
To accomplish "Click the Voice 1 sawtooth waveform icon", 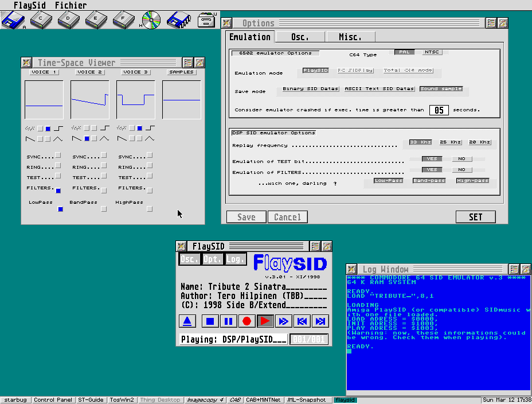I will [30, 138].
